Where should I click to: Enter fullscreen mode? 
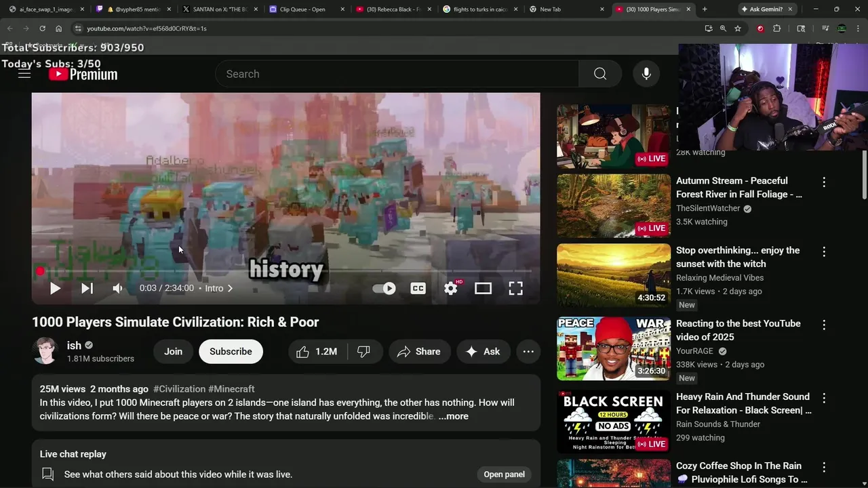tap(515, 288)
